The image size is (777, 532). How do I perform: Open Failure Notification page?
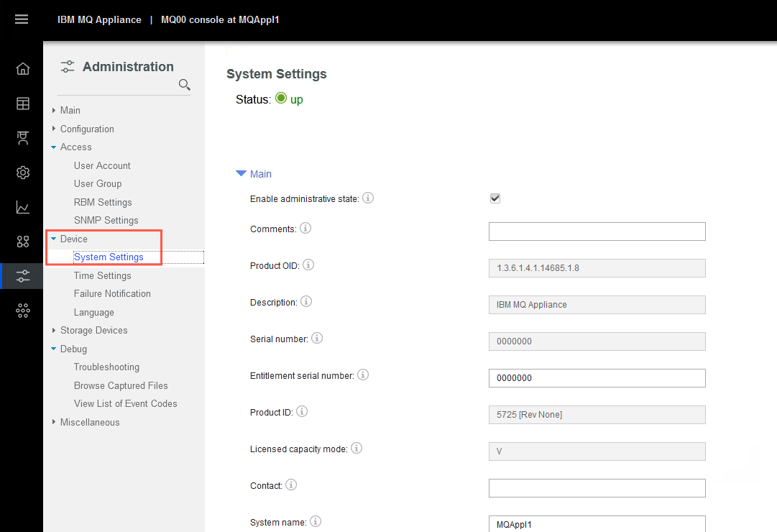point(112,293)
